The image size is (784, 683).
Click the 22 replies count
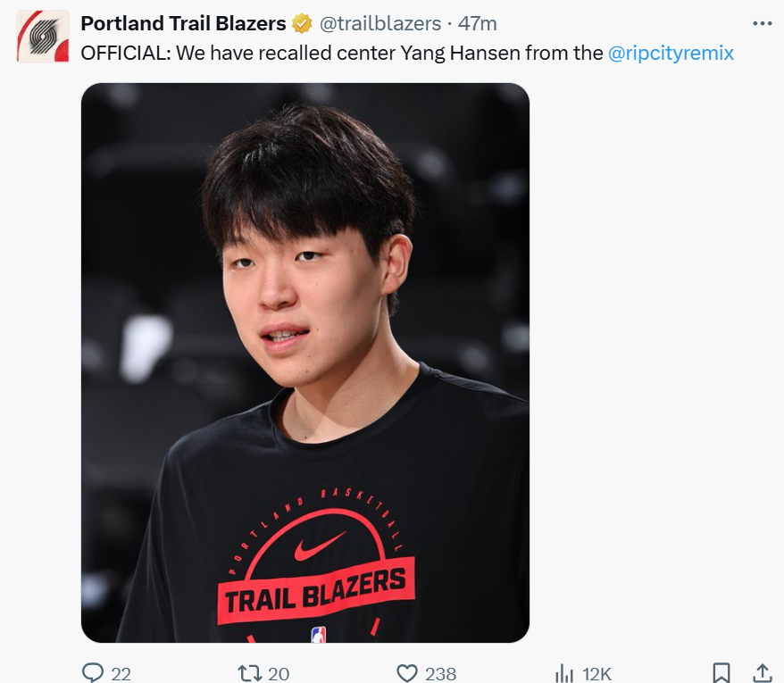point(121,673)
